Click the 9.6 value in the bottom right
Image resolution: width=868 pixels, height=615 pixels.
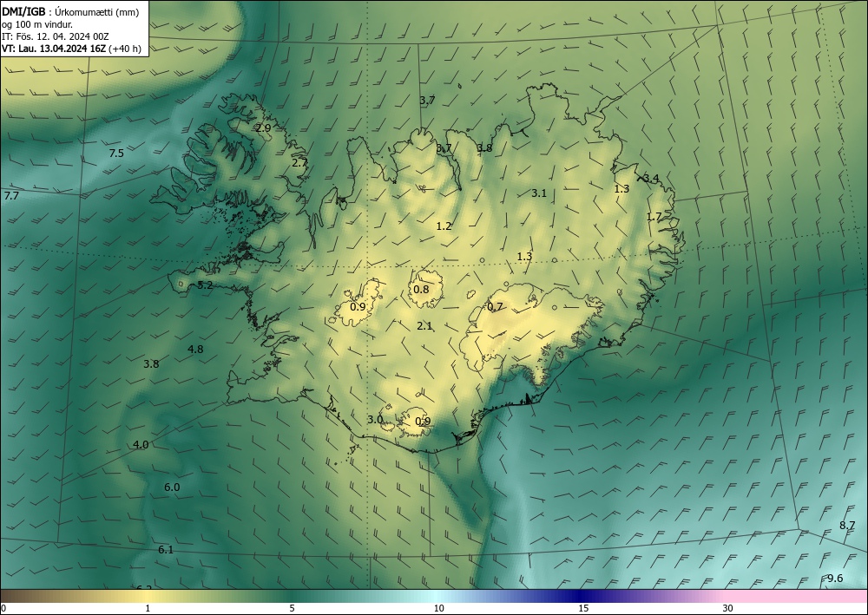[835, 579]
